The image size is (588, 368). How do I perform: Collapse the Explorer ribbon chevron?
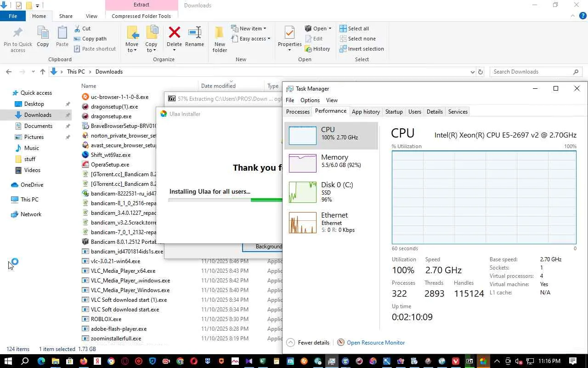click(572, 16)
